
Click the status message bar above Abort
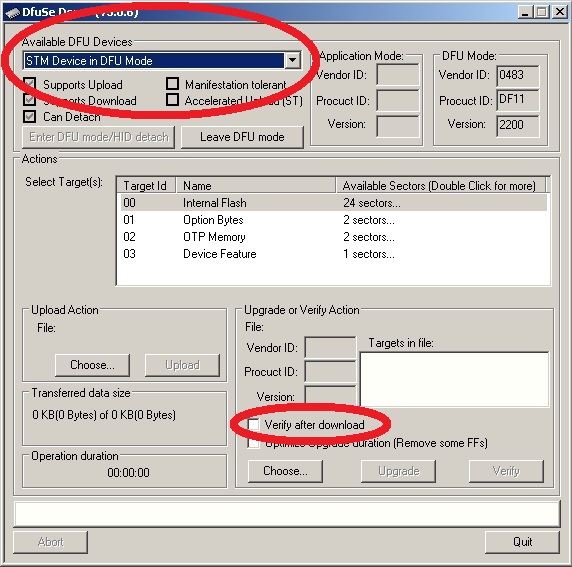click(x=287, y=514)
